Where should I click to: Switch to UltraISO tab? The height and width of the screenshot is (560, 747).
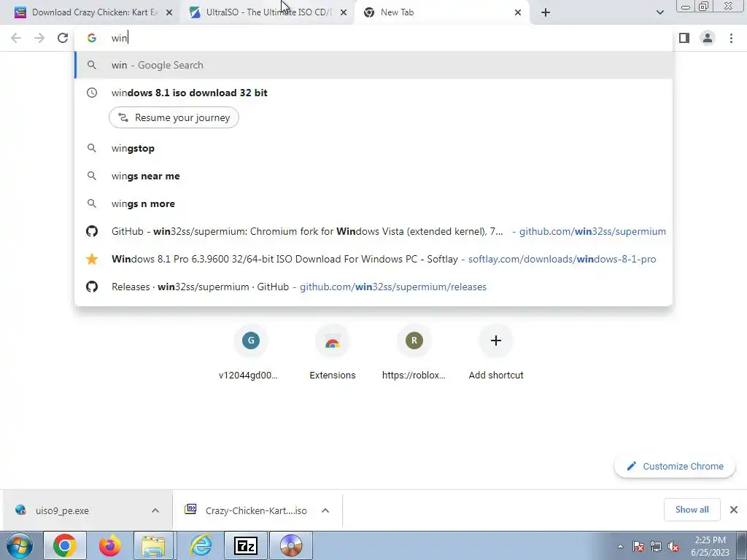coord(267,12)
